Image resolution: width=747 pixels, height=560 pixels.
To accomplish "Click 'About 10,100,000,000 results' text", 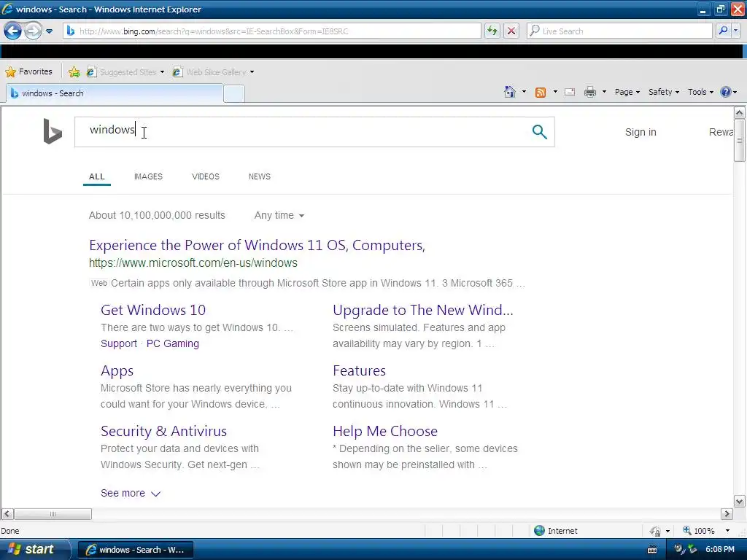I will click(x=157, y=216).
